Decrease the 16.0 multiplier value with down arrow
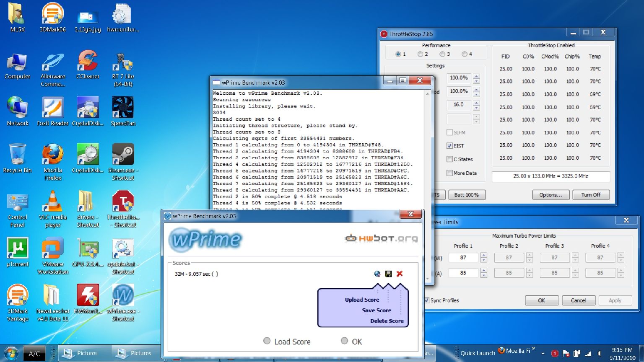Image resolution: width=644 pixels, height=362 pixels. [476, 107]
